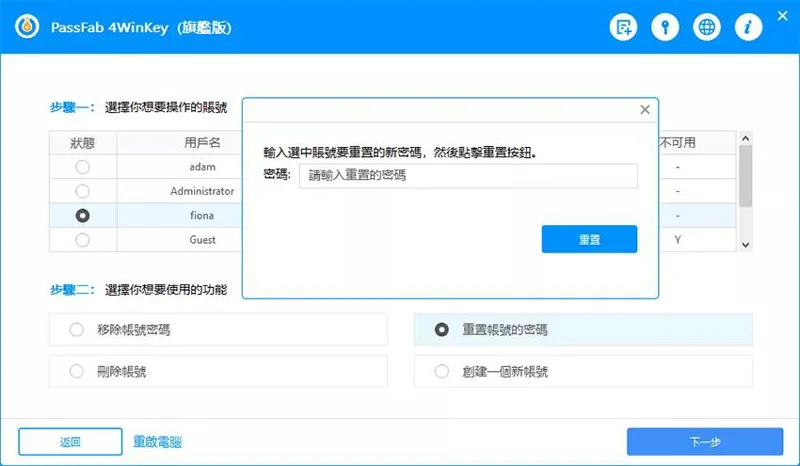Select the adam account radio button
Image resolution: width=800 pixels, height=466 pixels.
82,167
